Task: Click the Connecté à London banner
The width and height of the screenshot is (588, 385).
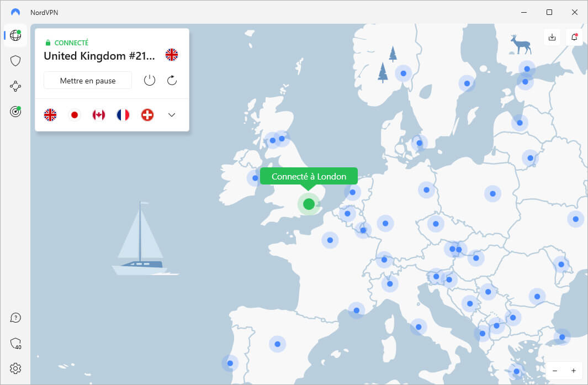Action: coord(309,176)
